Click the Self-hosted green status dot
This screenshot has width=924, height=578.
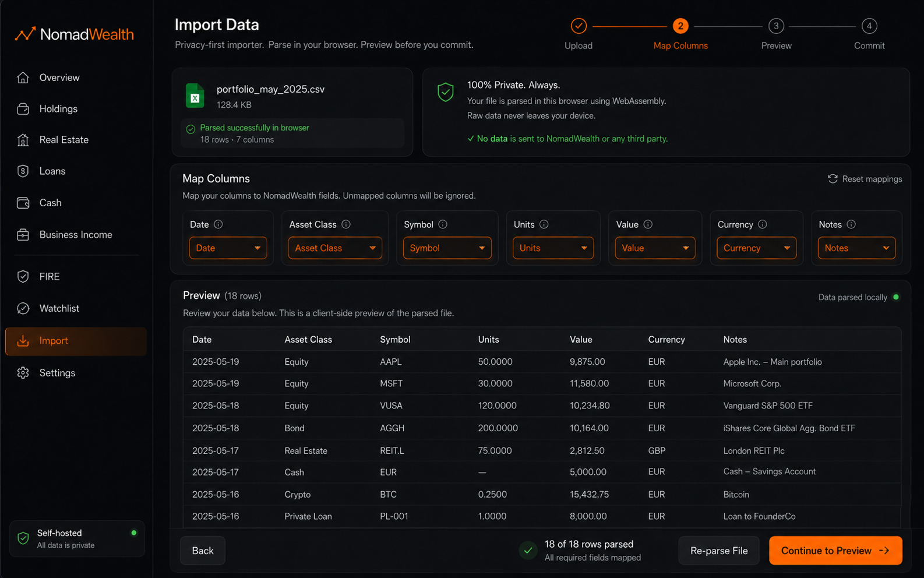tap(134, 533)
